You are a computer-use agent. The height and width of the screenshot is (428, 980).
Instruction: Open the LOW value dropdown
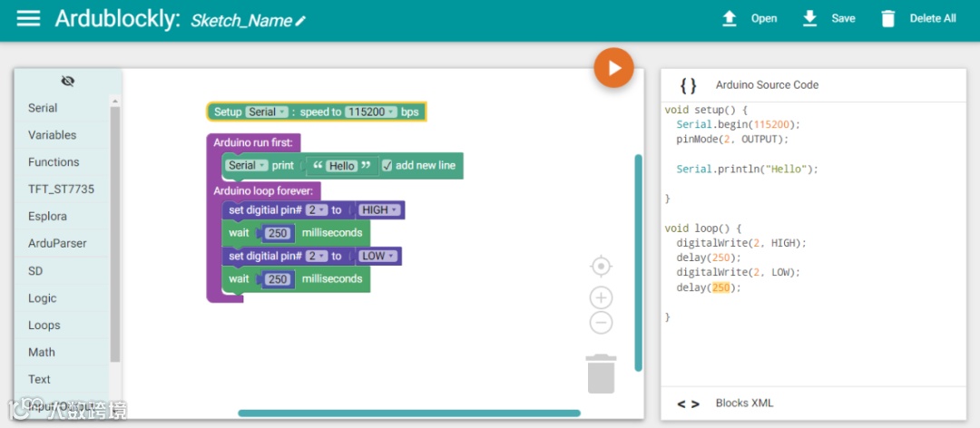tap(377, 257)
